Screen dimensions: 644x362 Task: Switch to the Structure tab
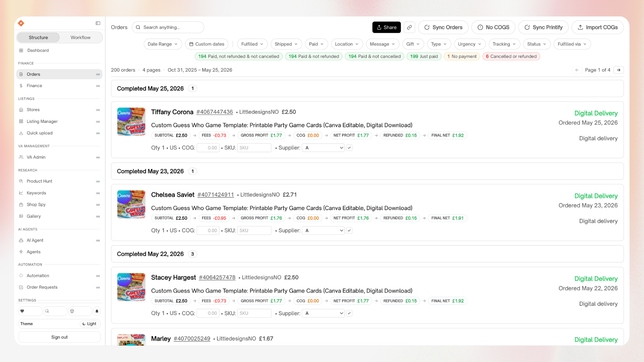click(x=38, y=38)
